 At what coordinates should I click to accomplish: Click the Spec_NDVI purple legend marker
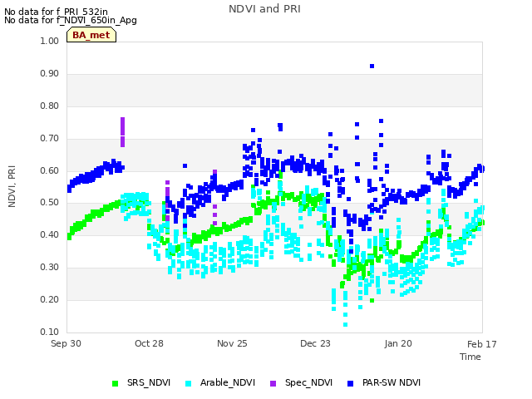[273, 383]
